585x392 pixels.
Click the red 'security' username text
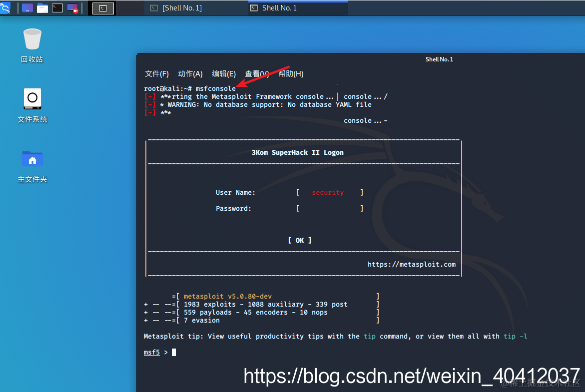328,192
